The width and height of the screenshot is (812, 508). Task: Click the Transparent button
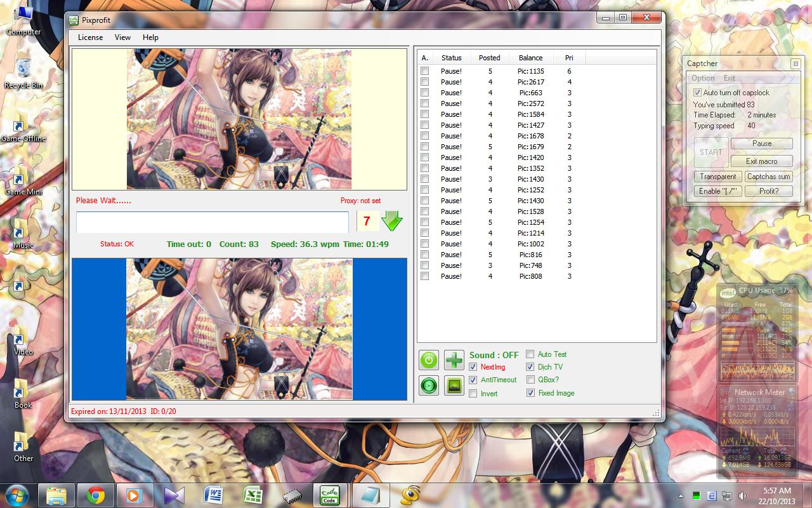pos(718,177)
